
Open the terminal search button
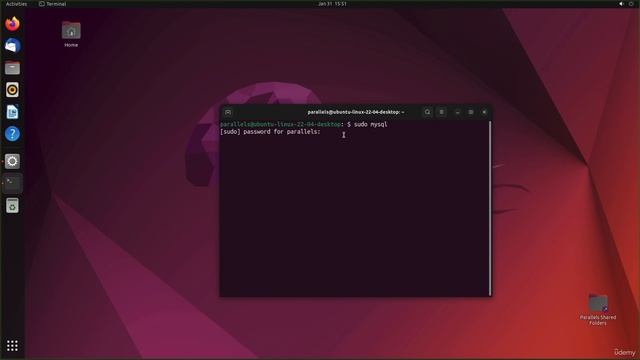coord(427,112)
